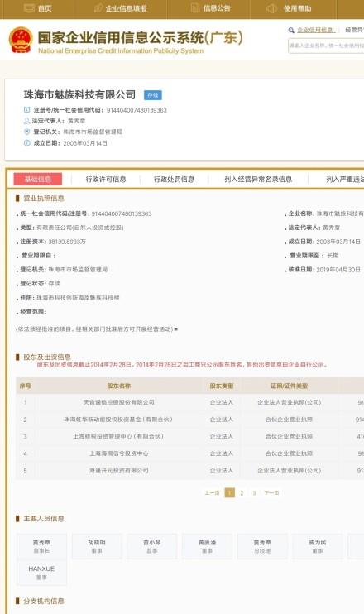Click the 首页 home icon

click(29, 8)
